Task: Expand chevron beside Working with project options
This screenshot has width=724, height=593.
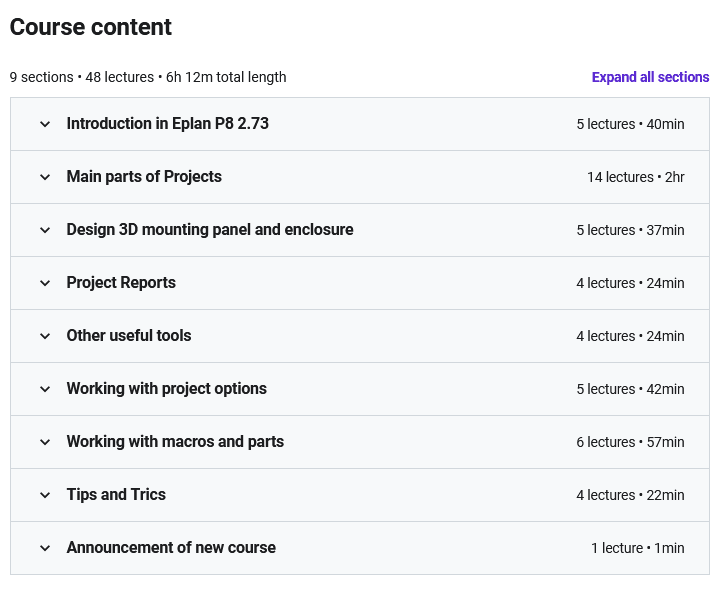Action: [x=45, y=389]
